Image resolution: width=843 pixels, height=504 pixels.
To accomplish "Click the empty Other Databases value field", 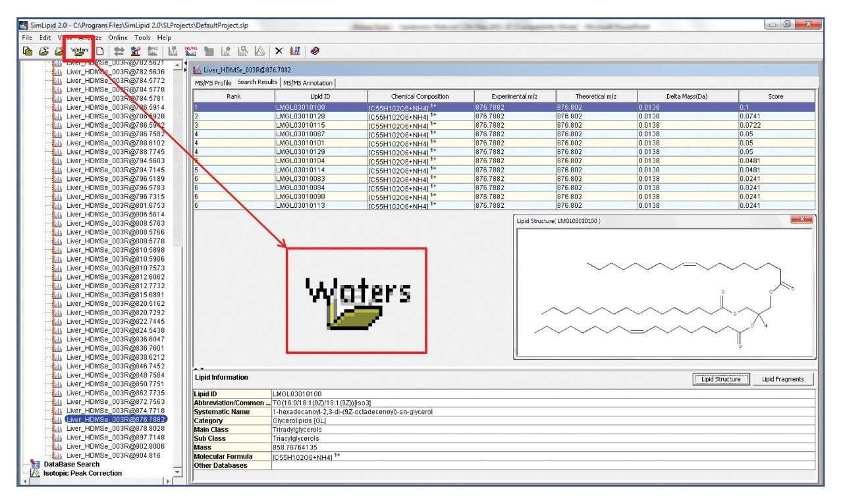I will 543,465.
